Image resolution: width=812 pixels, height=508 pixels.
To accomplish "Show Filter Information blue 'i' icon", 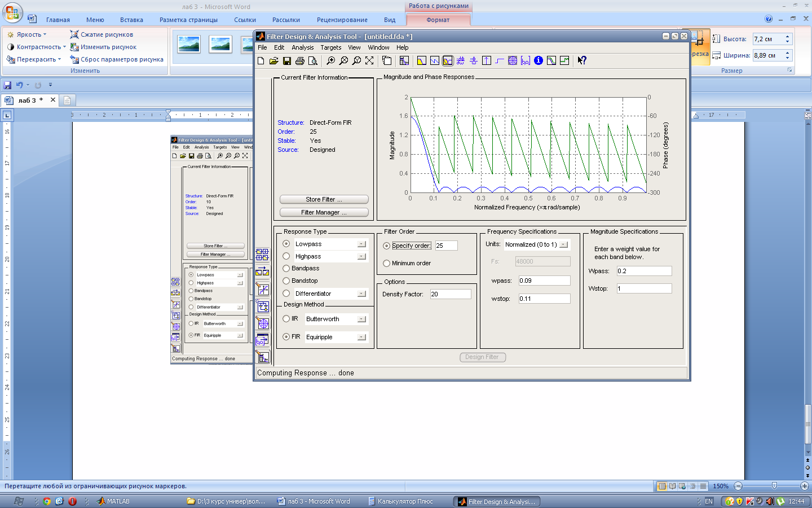I will pyautogui.click(x=539, y=60).
